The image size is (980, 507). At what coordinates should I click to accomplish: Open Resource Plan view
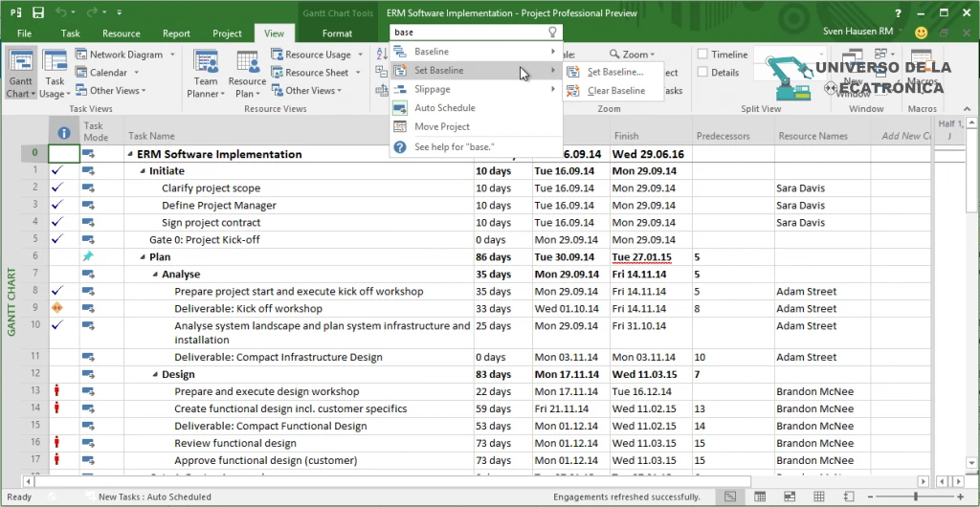click(x=247, y=75)
